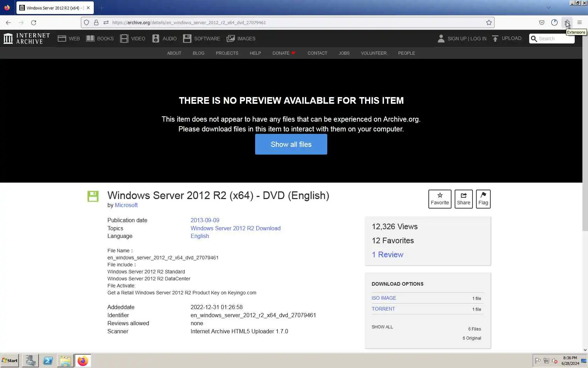Bookmark this page with the star
The image size is (588, 368).
click(x=489, y=22)
